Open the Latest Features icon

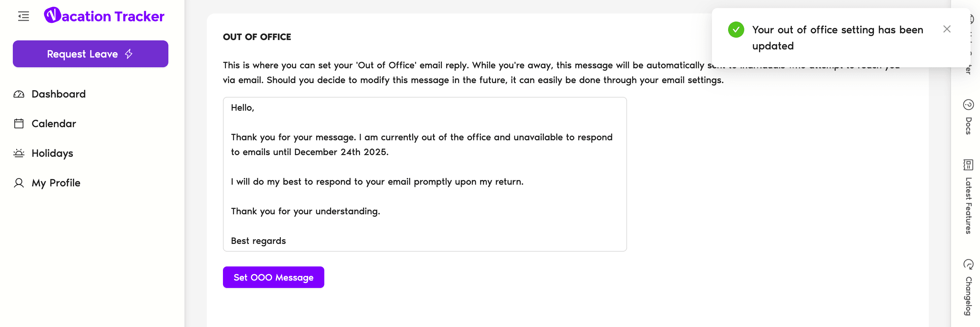coord(968,165)
